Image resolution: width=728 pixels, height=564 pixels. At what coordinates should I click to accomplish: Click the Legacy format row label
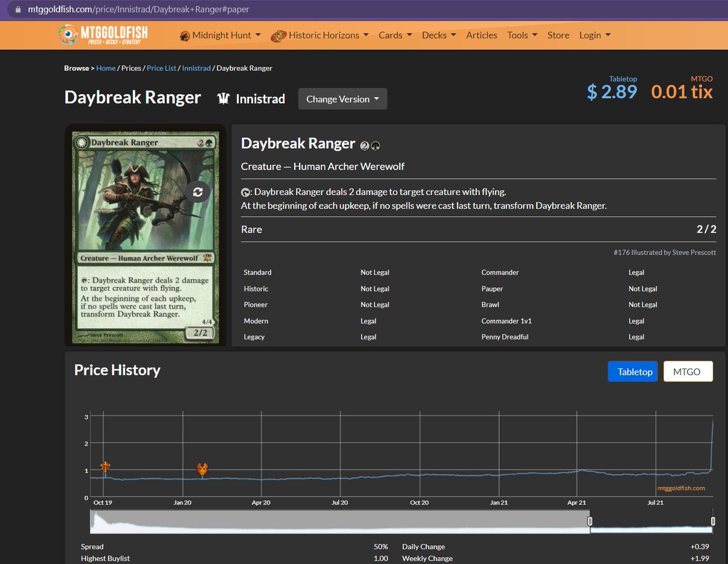(254, 337)
